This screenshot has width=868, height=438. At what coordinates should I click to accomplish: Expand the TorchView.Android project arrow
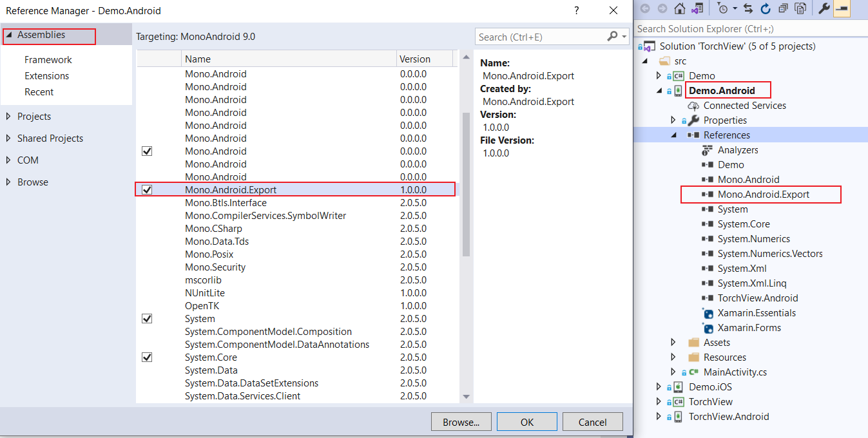click(x=659, y=417)
